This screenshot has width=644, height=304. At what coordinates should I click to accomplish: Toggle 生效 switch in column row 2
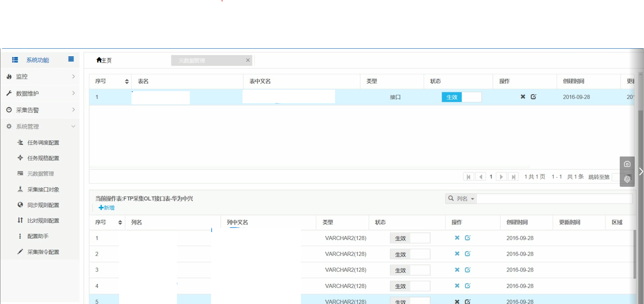(410, 254)
